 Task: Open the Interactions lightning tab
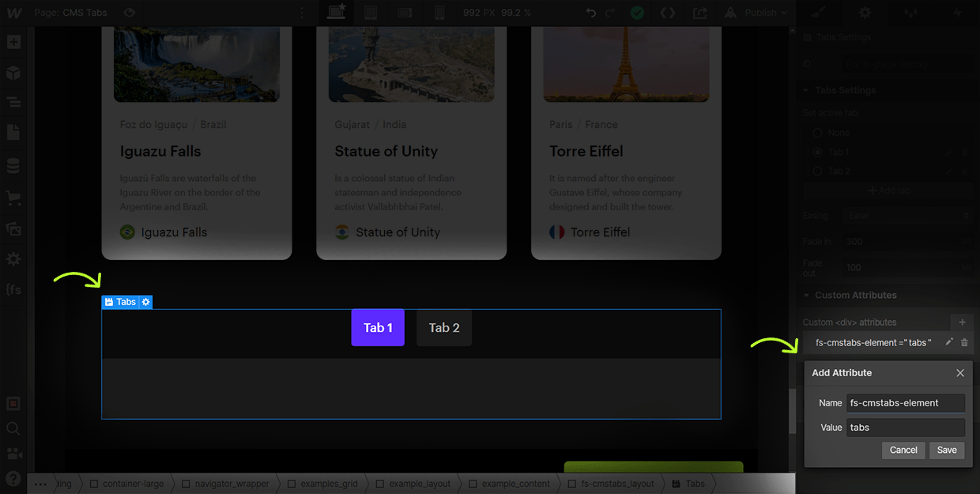[957, 13]
